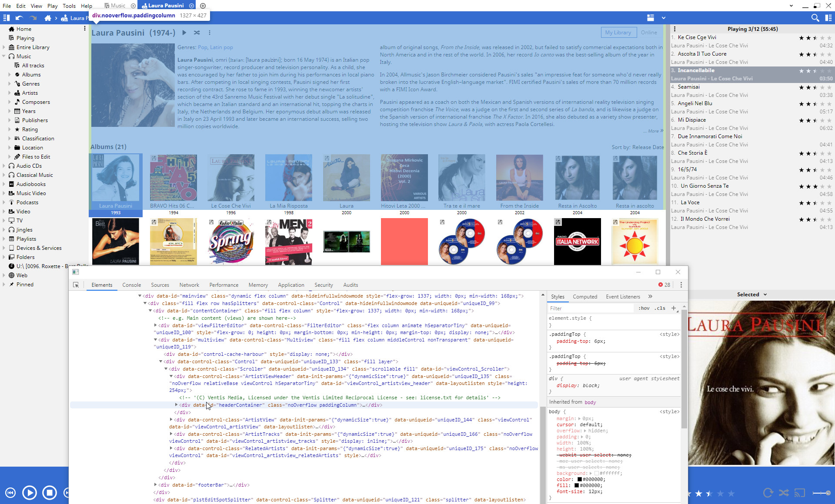Expand the Genres tree node
This screenshot has width=835, height=504.
tap(10, 84)
